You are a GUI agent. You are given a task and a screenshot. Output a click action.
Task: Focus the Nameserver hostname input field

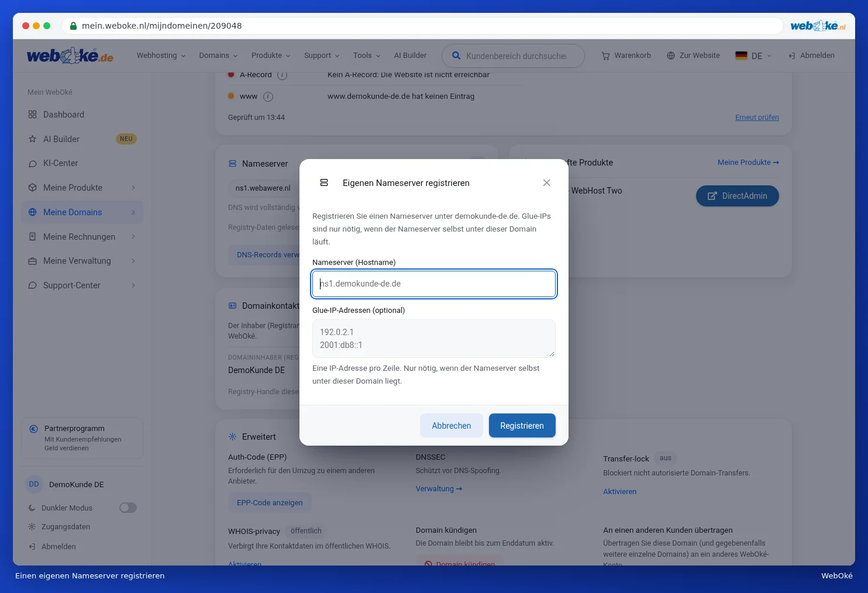point(433,284)
